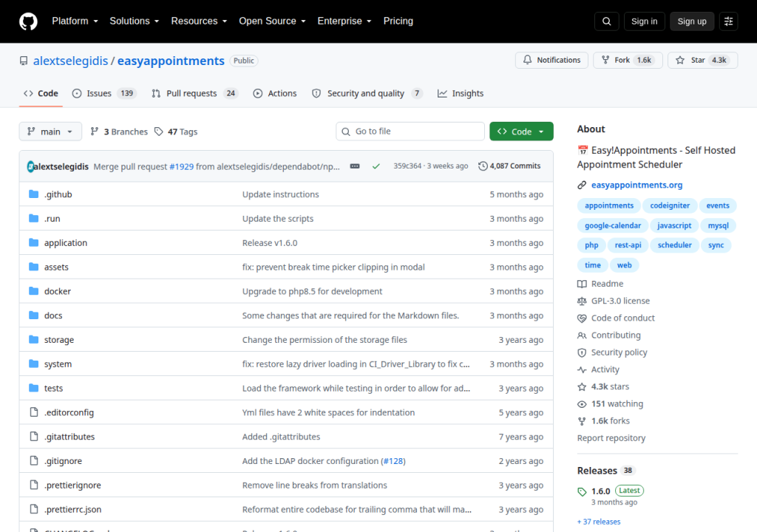Viewport: 757px width, 532px height.
Task: Open the + 37 releases link
Action: [x=599, y=522]
